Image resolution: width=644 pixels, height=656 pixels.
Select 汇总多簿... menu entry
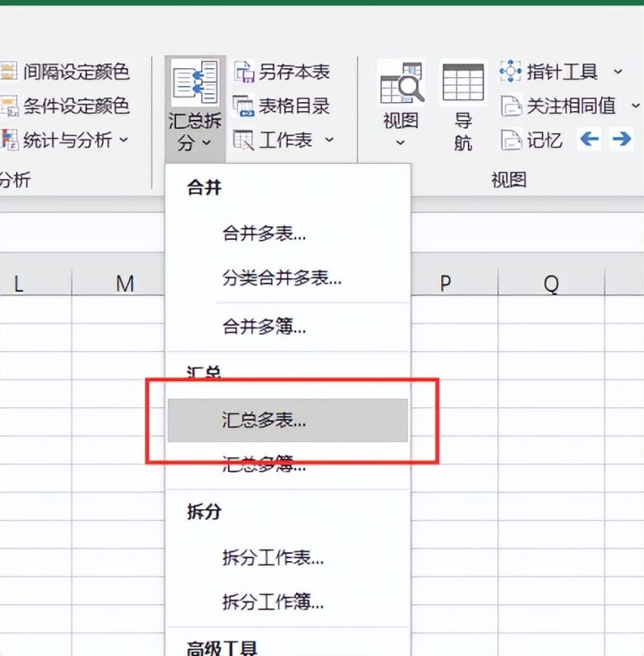click(288, 464)
